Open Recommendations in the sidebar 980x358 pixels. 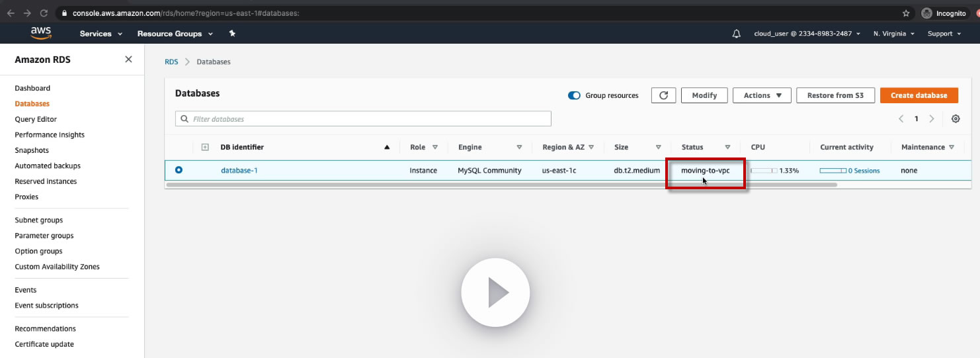coord(45,329)
